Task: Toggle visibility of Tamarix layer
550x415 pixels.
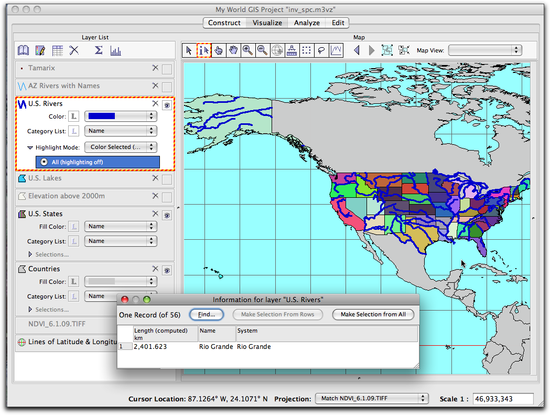Action: 167,69
